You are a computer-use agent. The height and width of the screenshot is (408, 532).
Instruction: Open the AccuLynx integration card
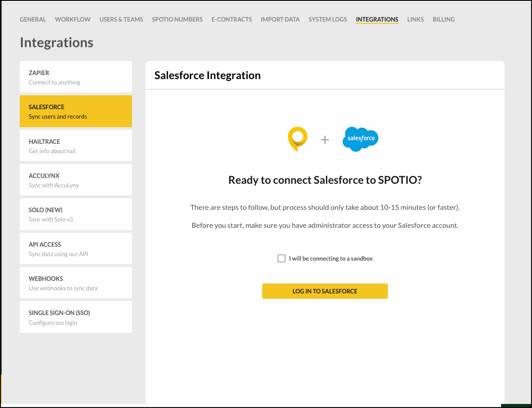click(x=76, y=180)
